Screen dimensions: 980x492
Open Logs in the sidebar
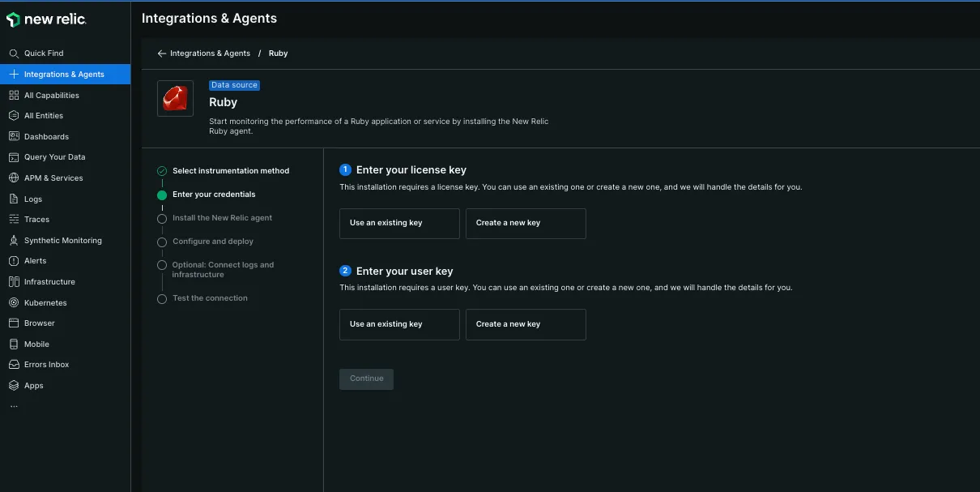click(33, 199)
